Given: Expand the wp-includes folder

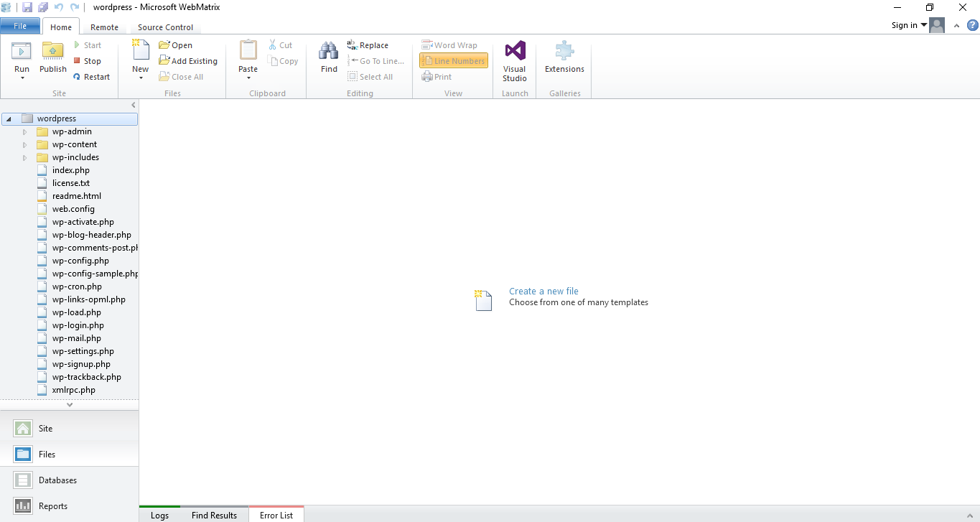Looking at the screenshot, I should 24,158.
